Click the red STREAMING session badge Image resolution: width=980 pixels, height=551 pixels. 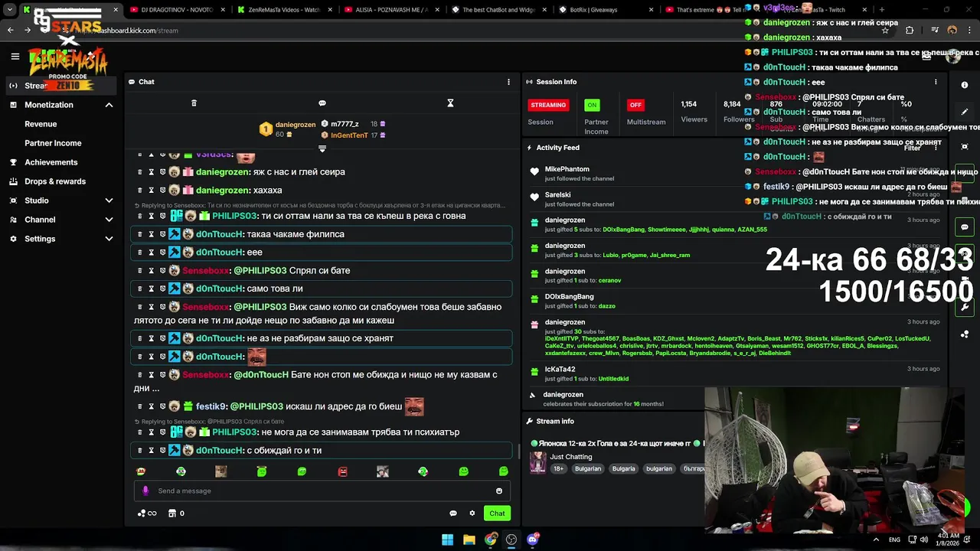point(548,105)
